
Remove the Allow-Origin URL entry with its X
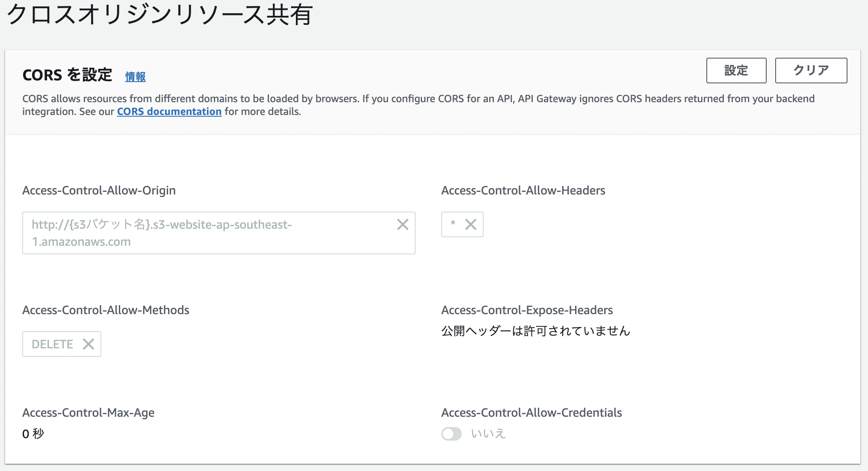coord(402,224)
